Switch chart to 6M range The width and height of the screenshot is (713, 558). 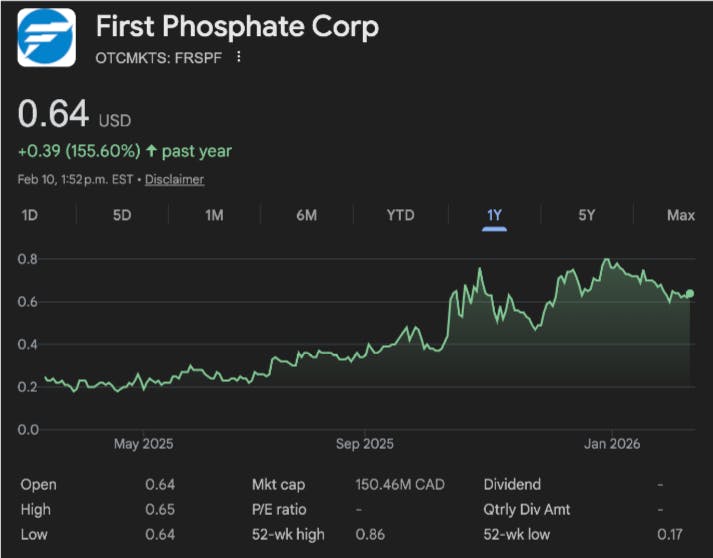[306, 215]
